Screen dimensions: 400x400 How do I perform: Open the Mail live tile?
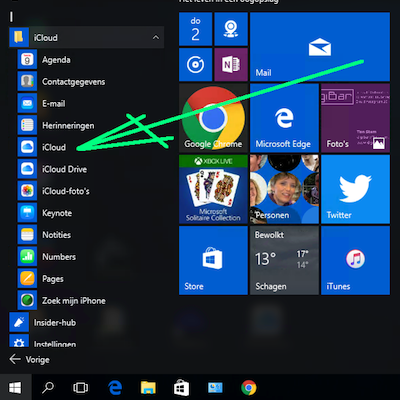320,47
